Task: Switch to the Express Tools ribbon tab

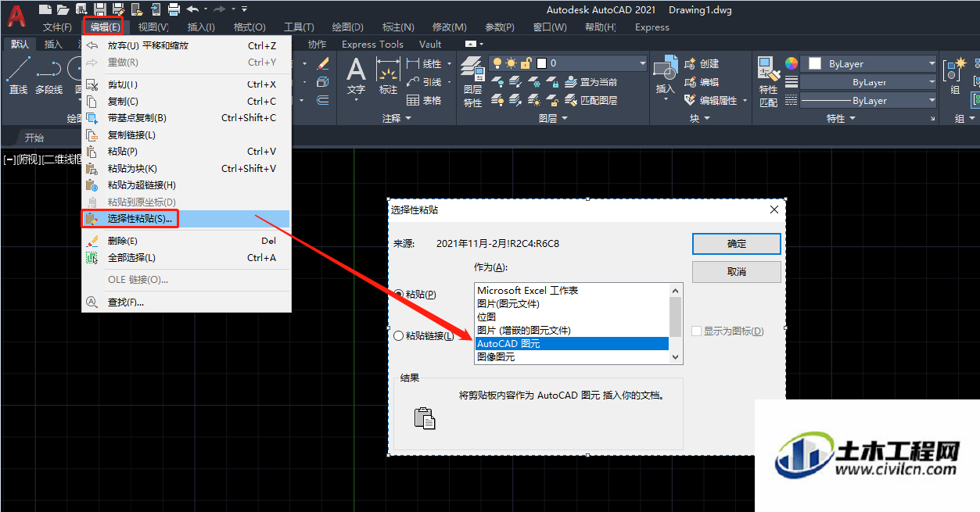Action: (x=372, y=45)
